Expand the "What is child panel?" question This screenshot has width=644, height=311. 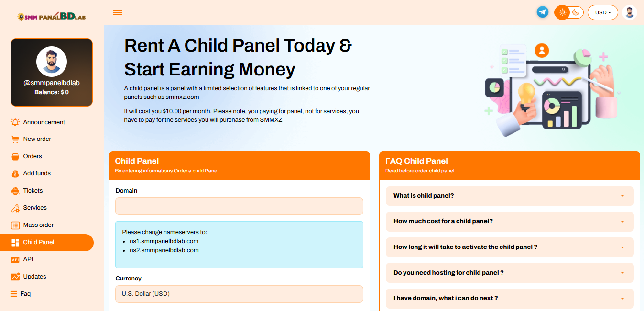509,196
